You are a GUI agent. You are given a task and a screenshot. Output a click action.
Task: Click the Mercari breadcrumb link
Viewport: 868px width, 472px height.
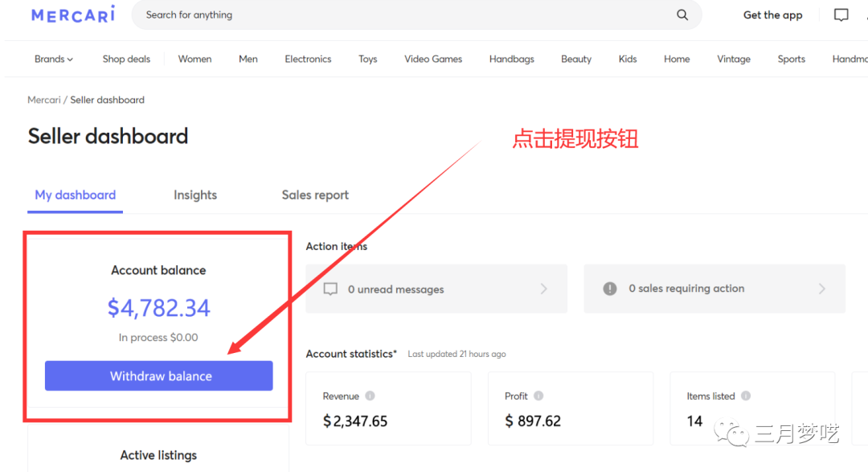(x=43, y=100)
